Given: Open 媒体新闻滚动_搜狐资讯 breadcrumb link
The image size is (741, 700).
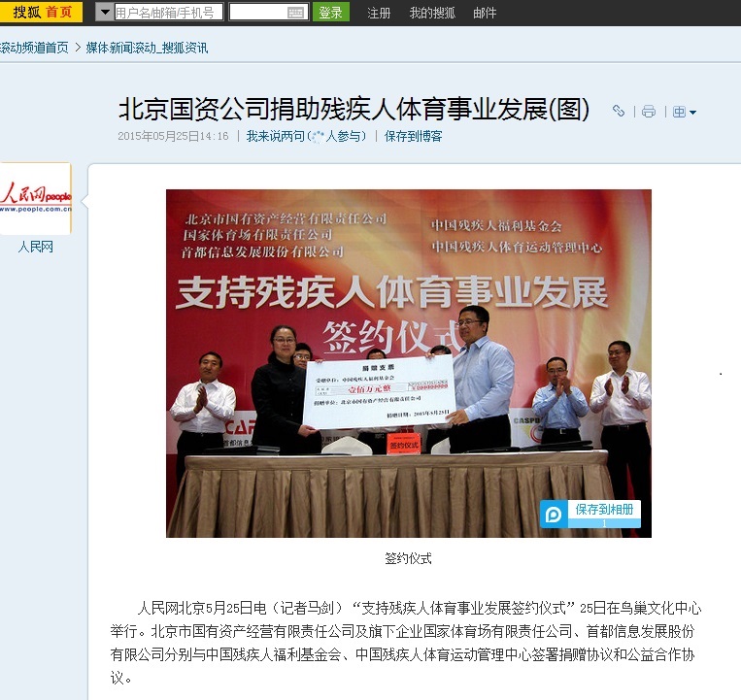Looking at the screenshot, I should tap(147, 48).
